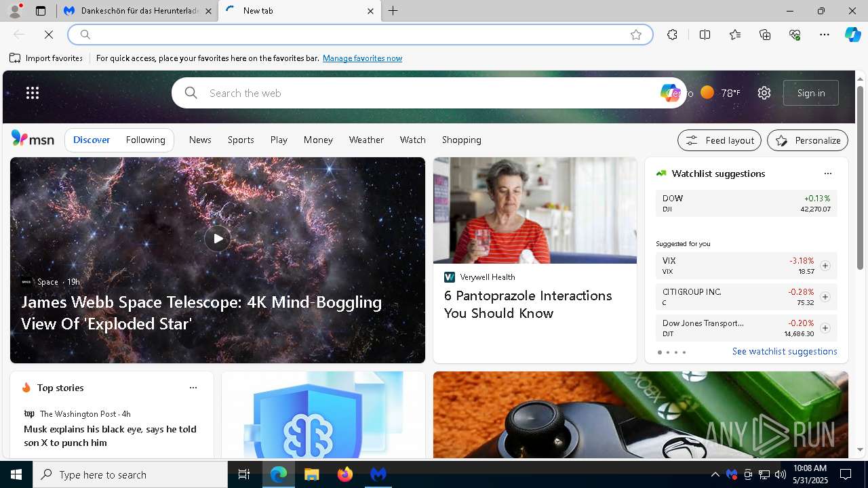Close the Dankeschön tab
The height and width of the screenshot is (488, 868).
tap(208, 11)
